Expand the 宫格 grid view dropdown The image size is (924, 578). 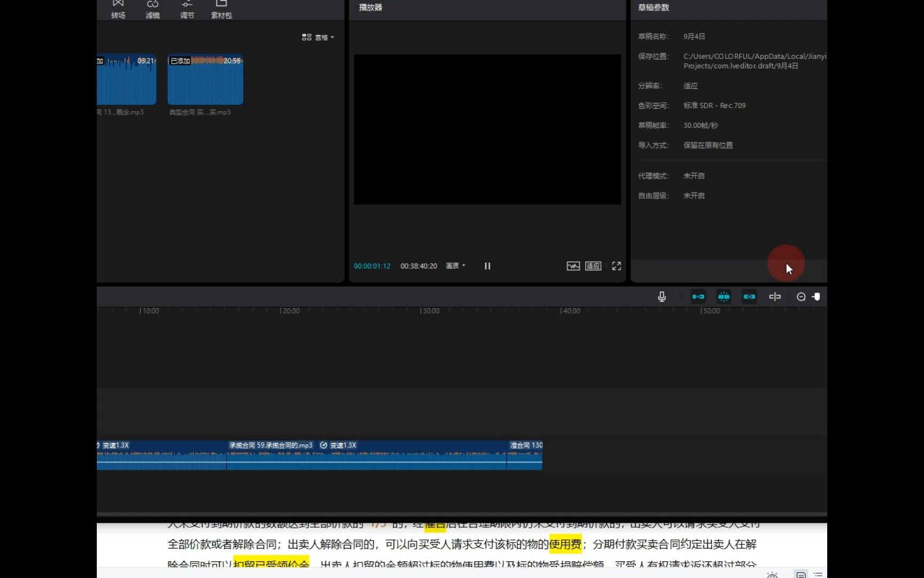318,37
